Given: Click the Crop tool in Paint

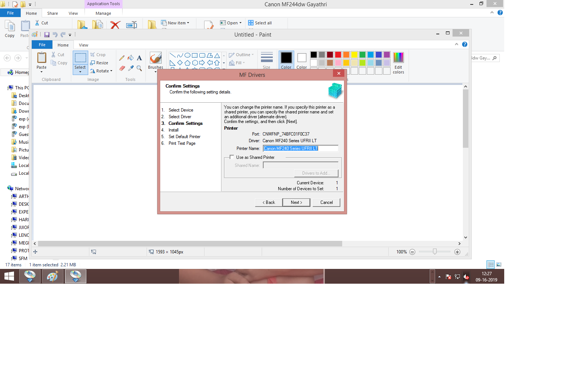Looking at the screenshot, I should pyautogui.click(x=98, y=55).
